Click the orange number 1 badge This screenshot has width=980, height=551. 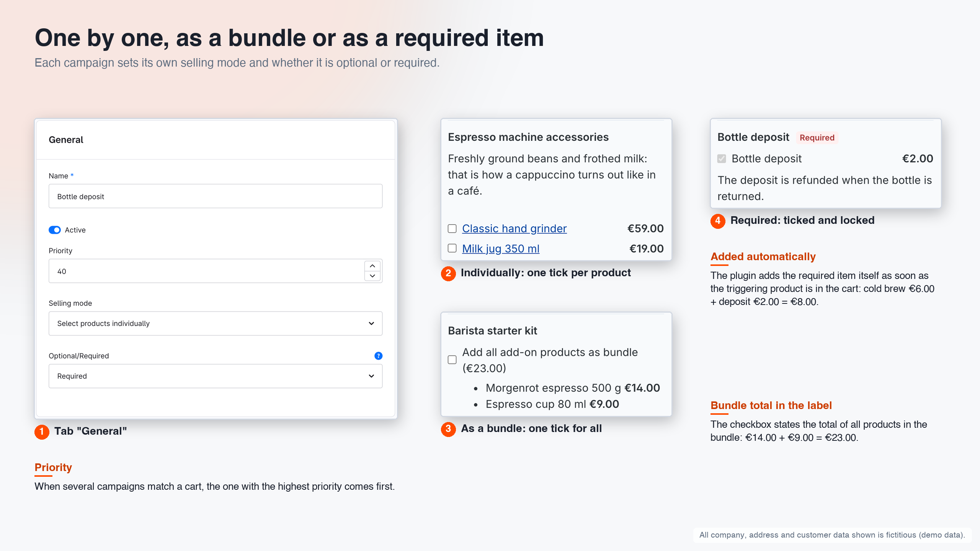point(42,432)
